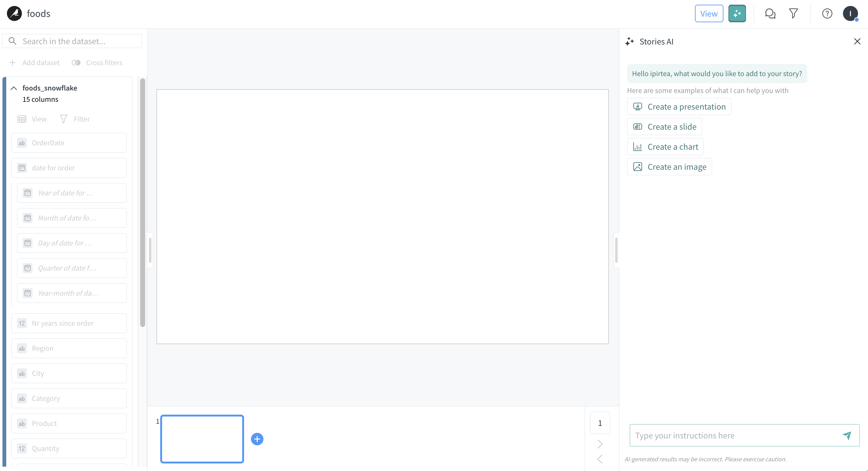Collapse the foods_snowflake dataset

pos(14,88)
